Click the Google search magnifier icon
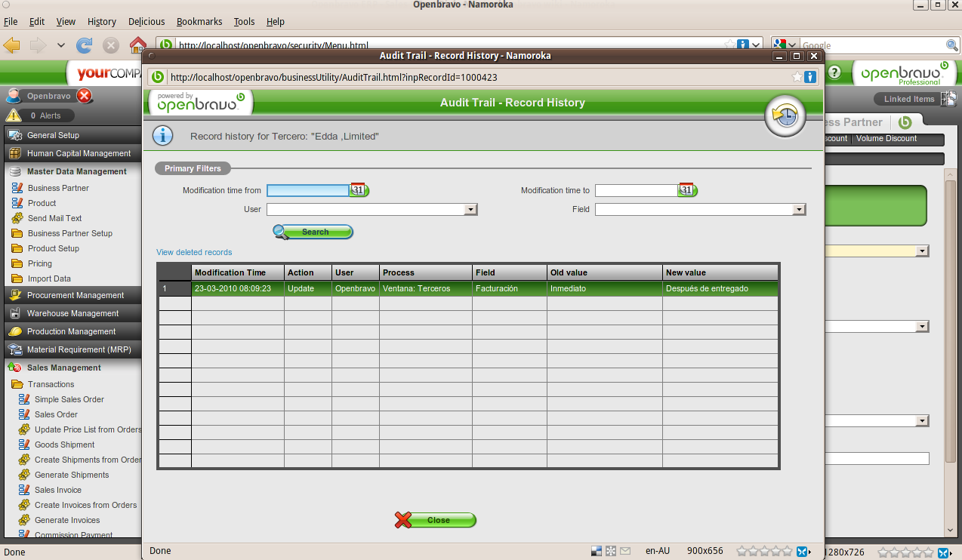This screenshot has height=560, width=962. tap(952, 45)
